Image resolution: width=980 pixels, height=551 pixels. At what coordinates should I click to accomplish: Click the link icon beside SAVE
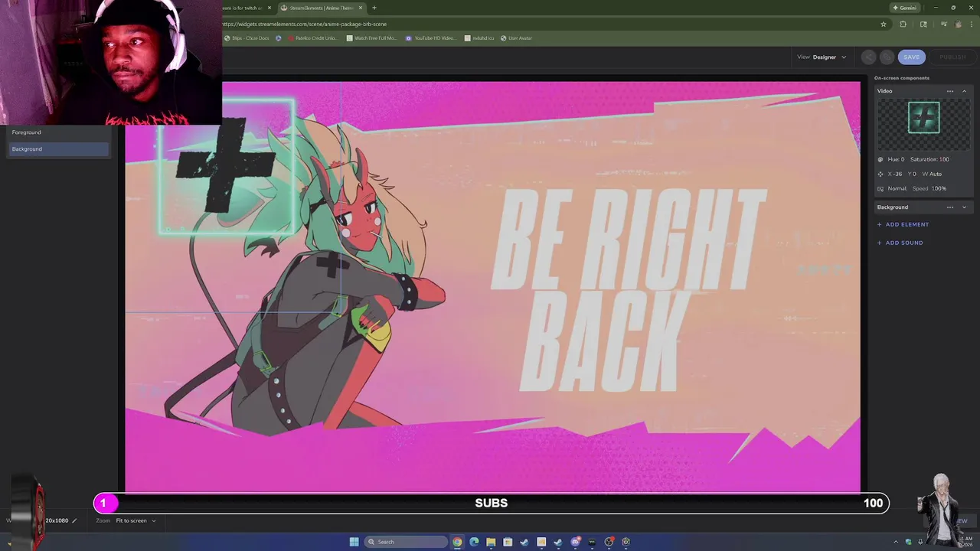coord(886,57)
